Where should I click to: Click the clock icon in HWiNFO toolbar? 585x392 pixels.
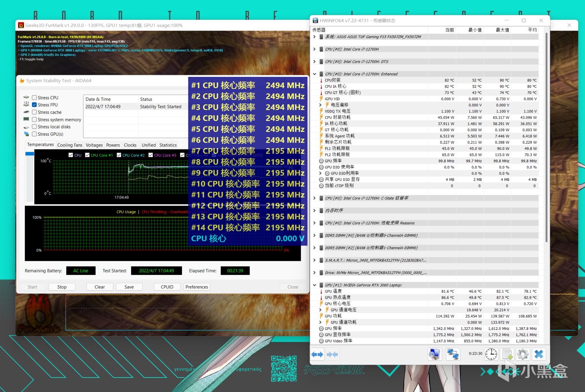pos(491,354)
